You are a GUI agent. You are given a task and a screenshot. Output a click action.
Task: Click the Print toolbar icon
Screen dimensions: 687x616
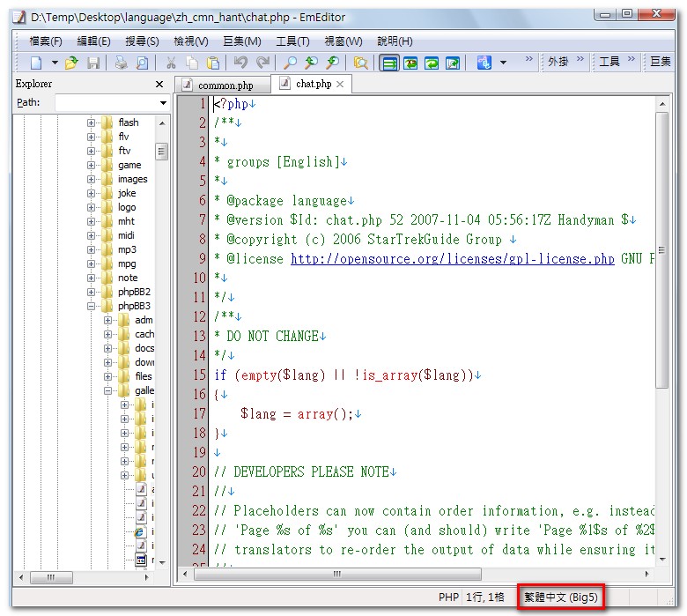coord(121,63)
